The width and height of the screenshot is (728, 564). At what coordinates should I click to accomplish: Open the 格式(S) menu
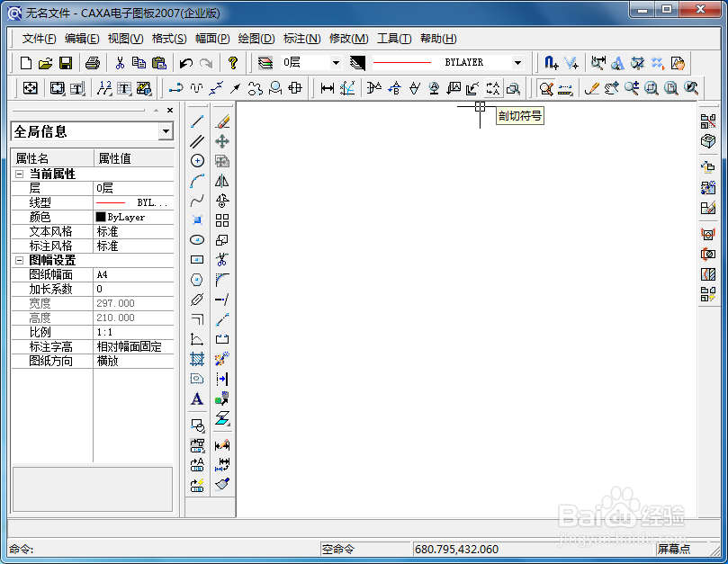[169, 39]
